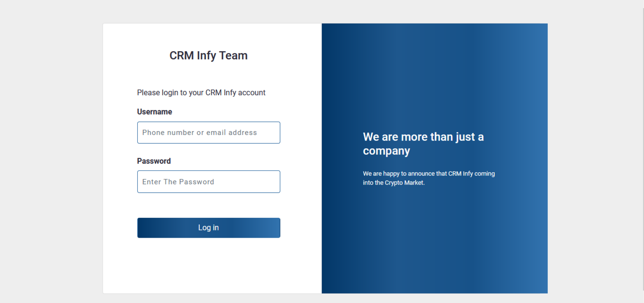The image size is (644, 303).
Task: Click the Username input field
Action: [208, 133]
